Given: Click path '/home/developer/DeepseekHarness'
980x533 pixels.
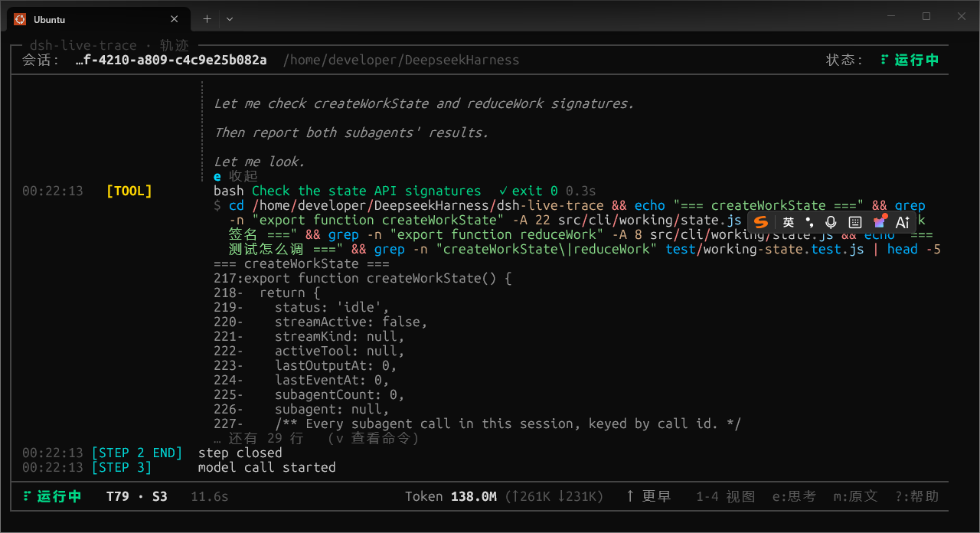Looking at the screenshot, I should pos(401,60).
